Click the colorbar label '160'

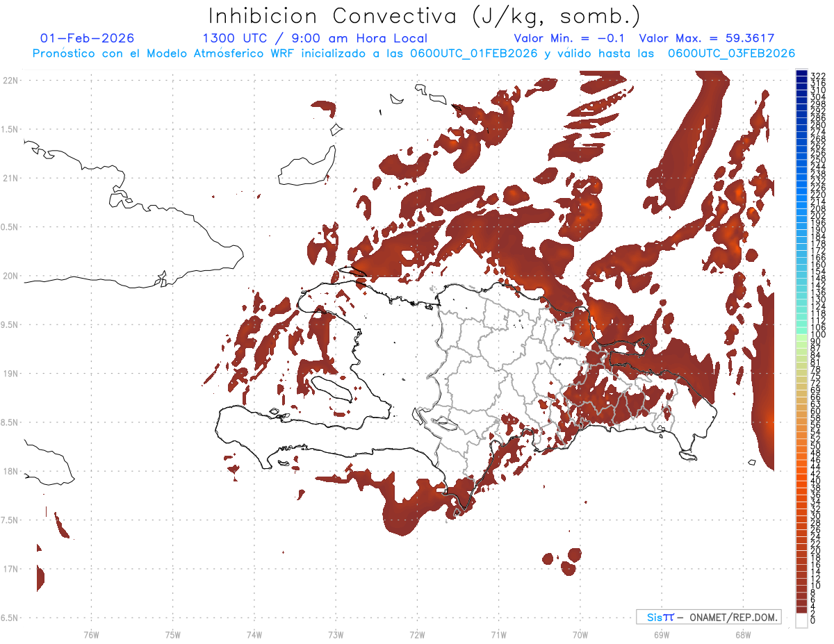pos(818,265)
